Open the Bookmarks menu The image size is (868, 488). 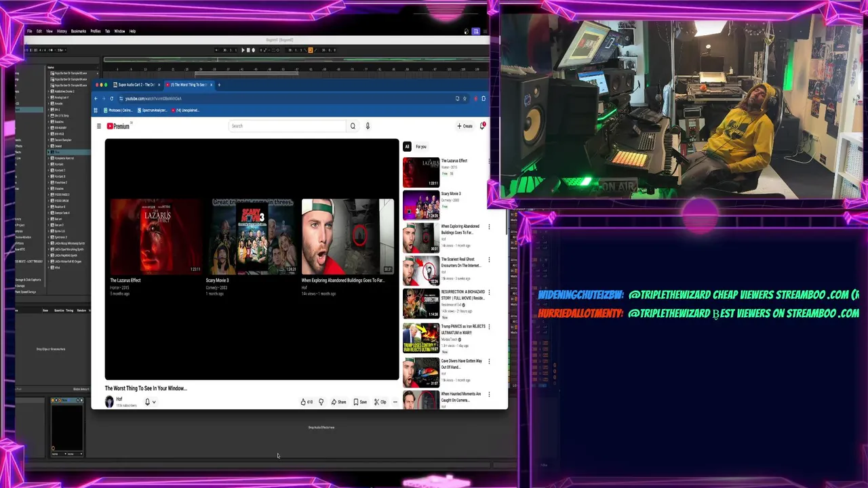[x=79, y=31]
